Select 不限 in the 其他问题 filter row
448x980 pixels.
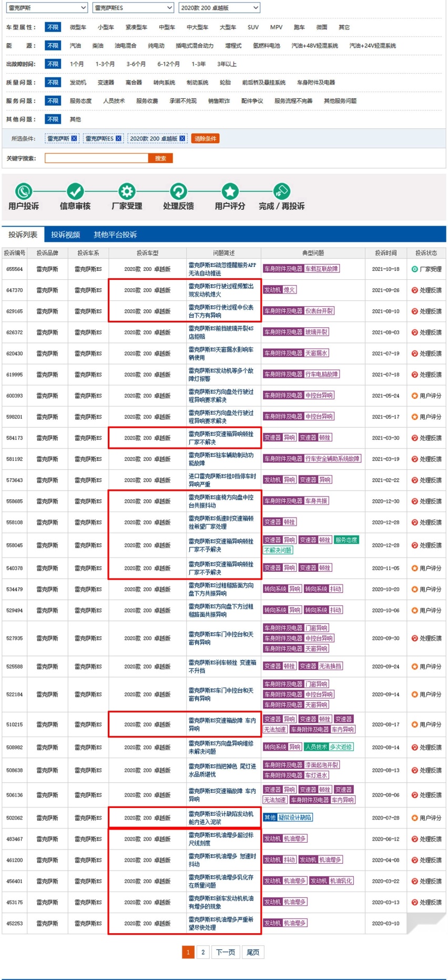coord(53,119)
